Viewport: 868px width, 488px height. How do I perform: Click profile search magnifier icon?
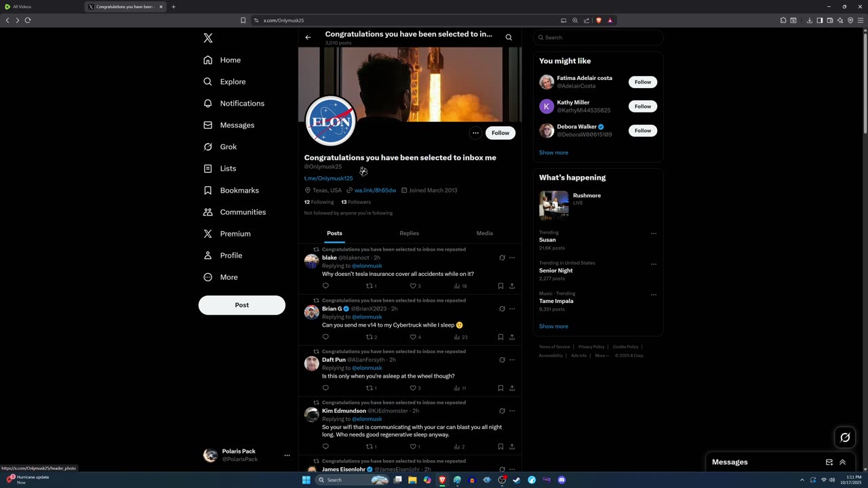click(509, 37)
